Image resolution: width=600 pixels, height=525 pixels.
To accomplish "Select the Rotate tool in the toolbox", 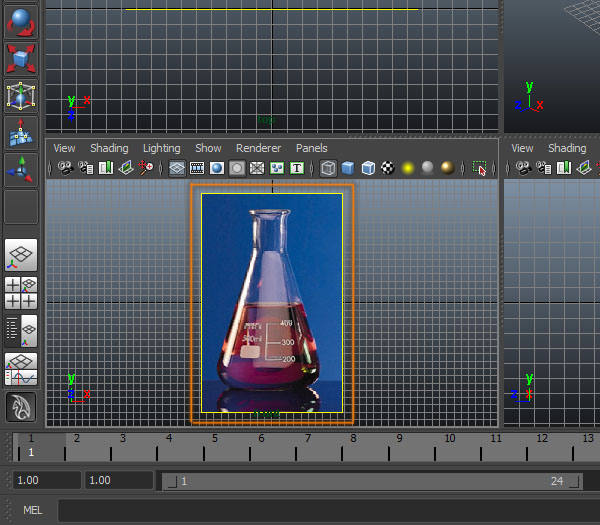I will click(x=21, y=21).
